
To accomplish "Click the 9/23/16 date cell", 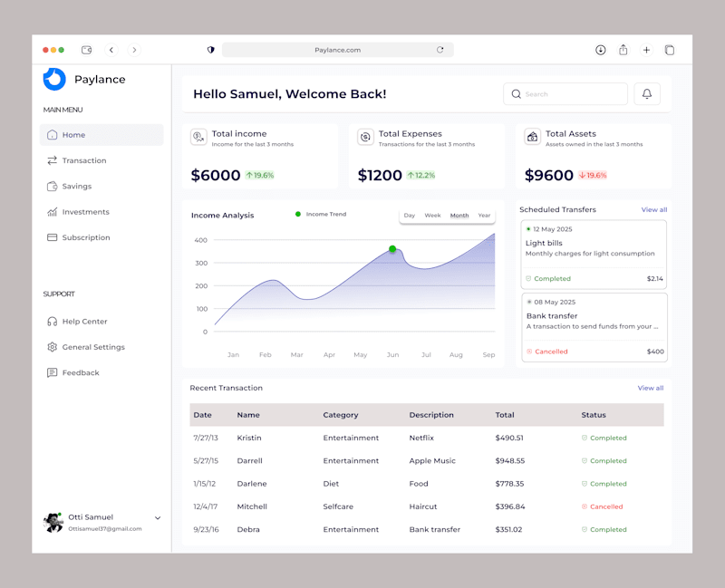I will (x=207, y=530).
